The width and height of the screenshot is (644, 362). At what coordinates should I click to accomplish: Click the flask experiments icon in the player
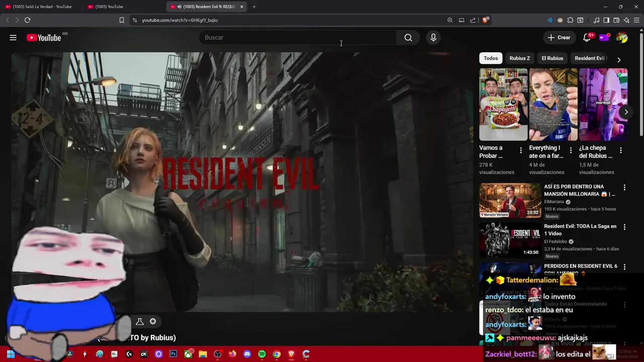140,321
